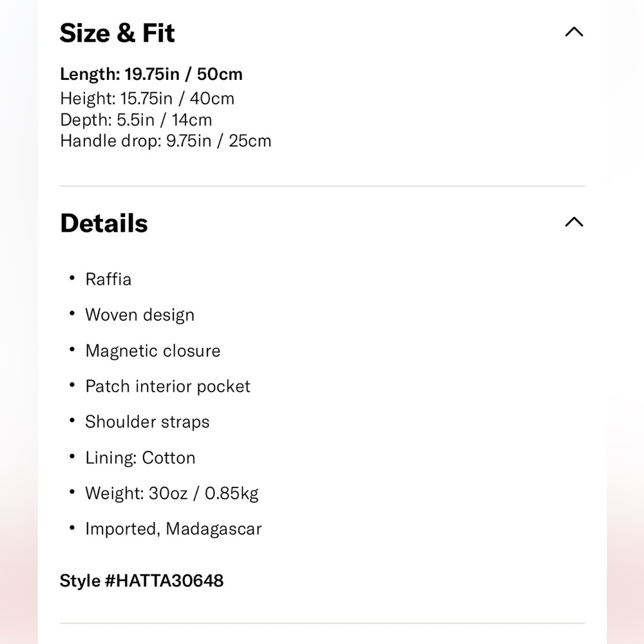Click the Magnetic closure detail item
The image size is (644, 644).
coord(153,351)
